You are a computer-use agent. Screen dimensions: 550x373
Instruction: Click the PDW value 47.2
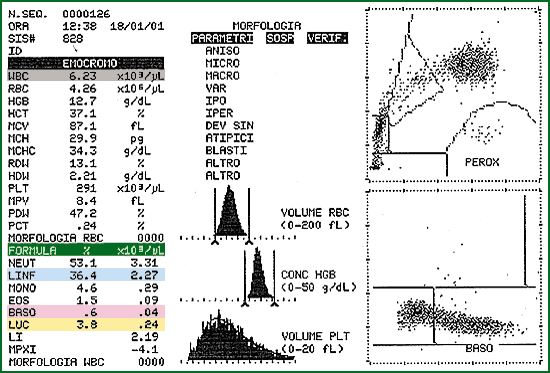coord(82,213)
